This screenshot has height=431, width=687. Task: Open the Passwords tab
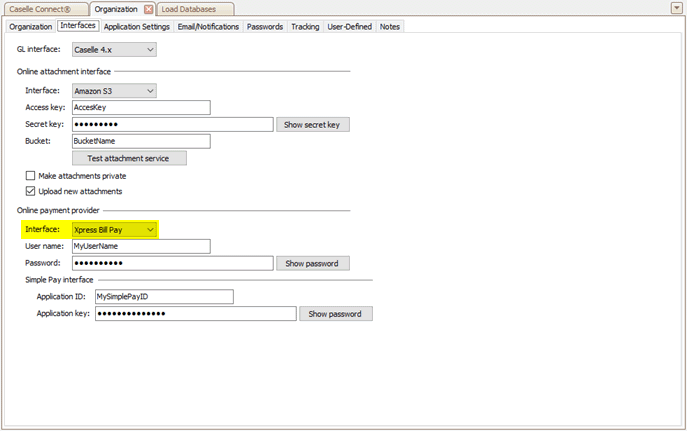[x=265, y=27]
